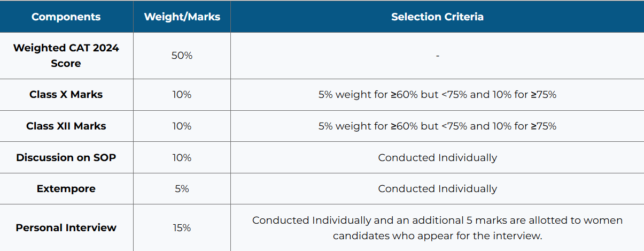Select the Class X Marks row label
This screenshot has height=251, width=644.
66,95
